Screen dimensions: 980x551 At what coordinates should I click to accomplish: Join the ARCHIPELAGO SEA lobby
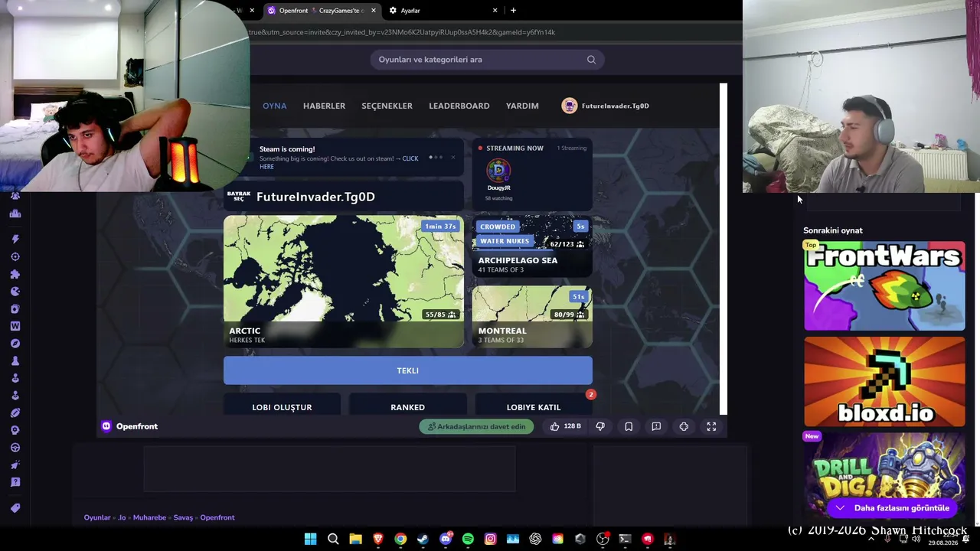tap(532, 246)
